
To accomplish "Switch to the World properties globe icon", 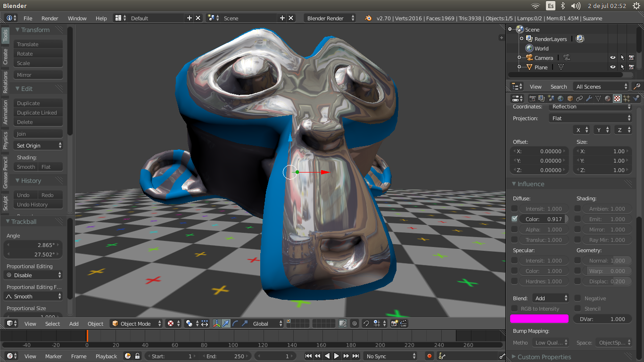I will tap(561, 99).
